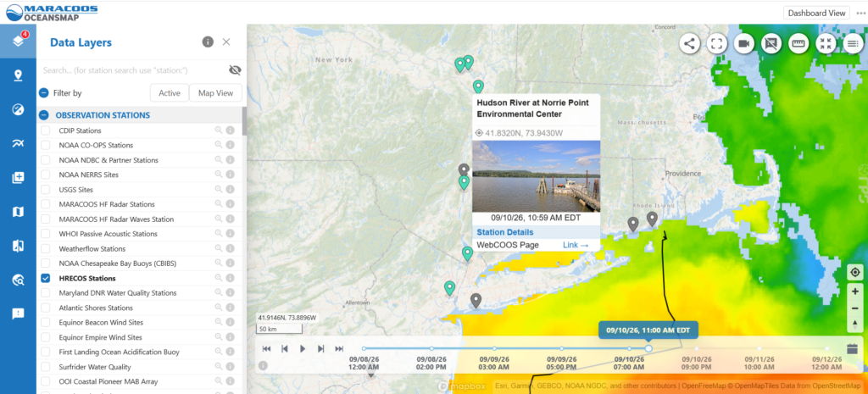Click info icon for USGS Sites row

click(231, 189)
